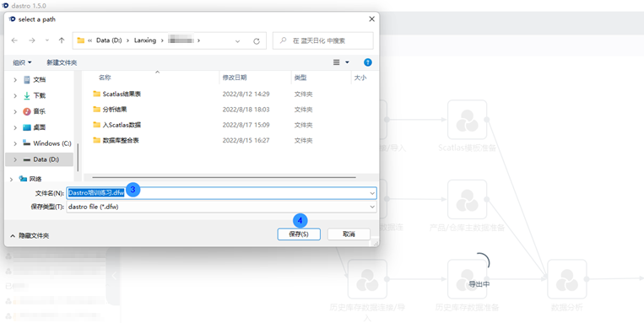Go up one folder level
The width and height of the screenshot is (644, 323).
tap(62, 40)
